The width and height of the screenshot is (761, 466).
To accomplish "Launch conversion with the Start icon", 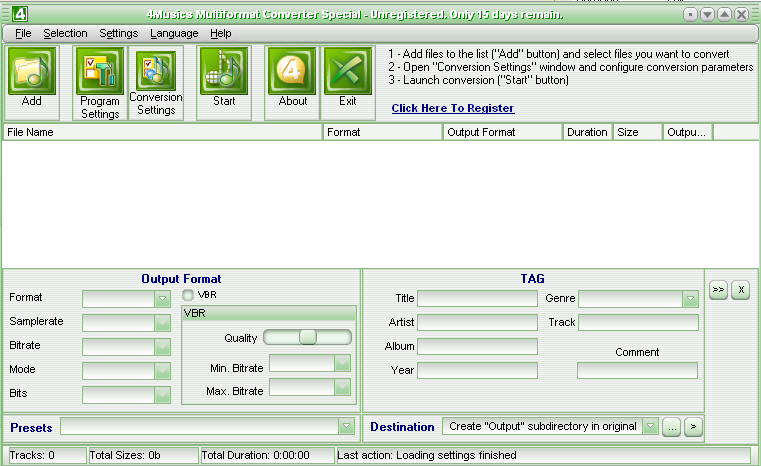I will [x=224, y=71].
